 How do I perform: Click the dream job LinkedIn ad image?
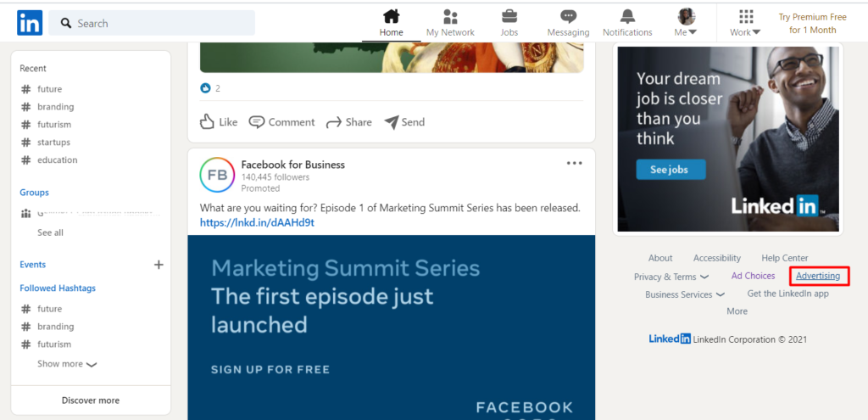coord(728,138)
